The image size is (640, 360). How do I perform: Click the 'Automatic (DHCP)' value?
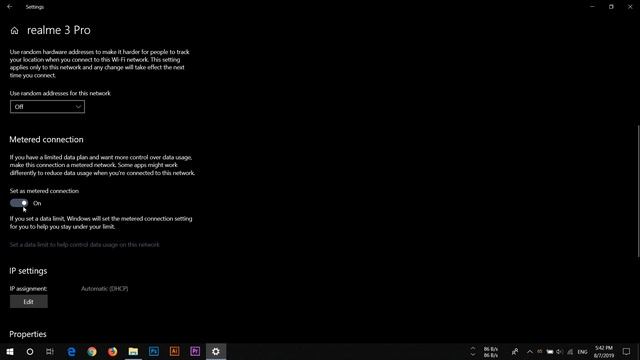click(104, 289)
